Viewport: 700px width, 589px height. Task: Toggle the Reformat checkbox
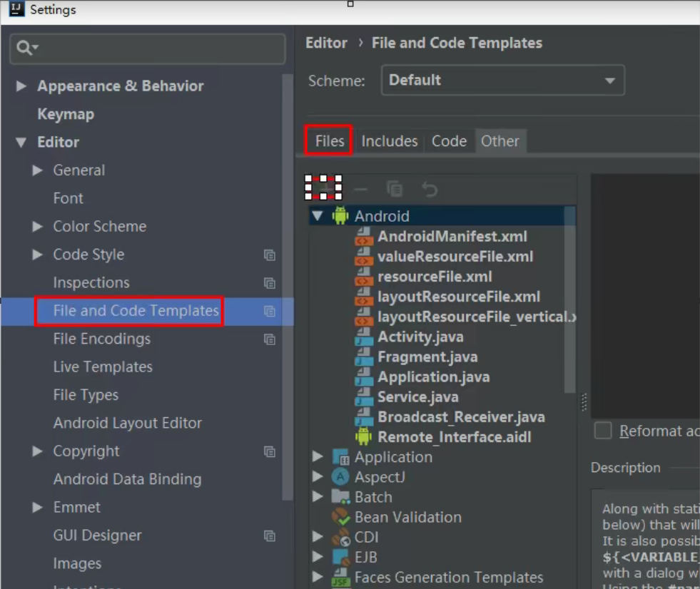(603, 431)
